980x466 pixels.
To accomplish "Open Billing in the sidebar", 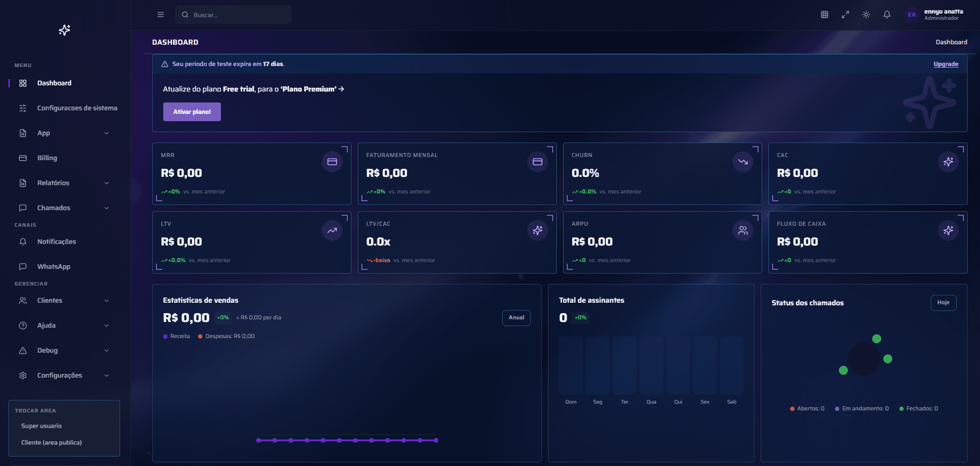I will click(x=47, y=158).
